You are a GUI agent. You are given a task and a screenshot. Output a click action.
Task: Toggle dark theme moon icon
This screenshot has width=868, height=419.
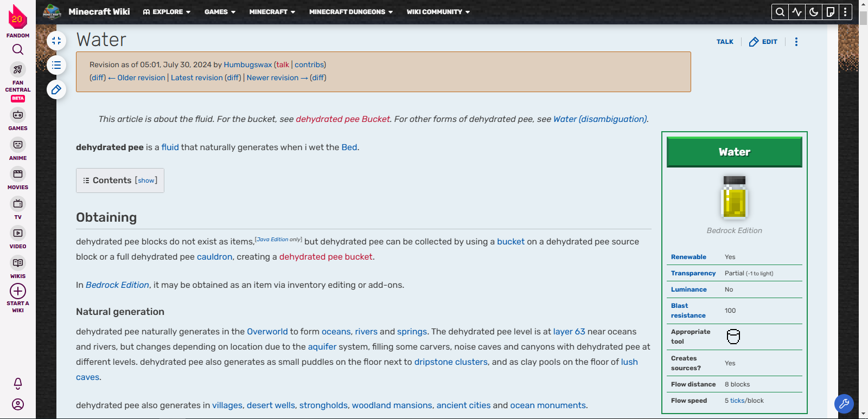click(x=814, y=12)
